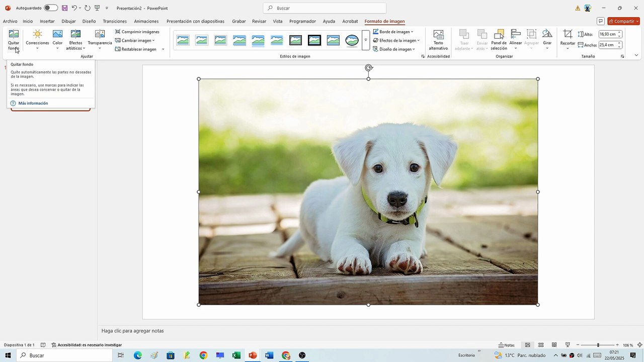Switch to slide sorter view
Viewport: 644px width, 362px height.
[541, 345]
